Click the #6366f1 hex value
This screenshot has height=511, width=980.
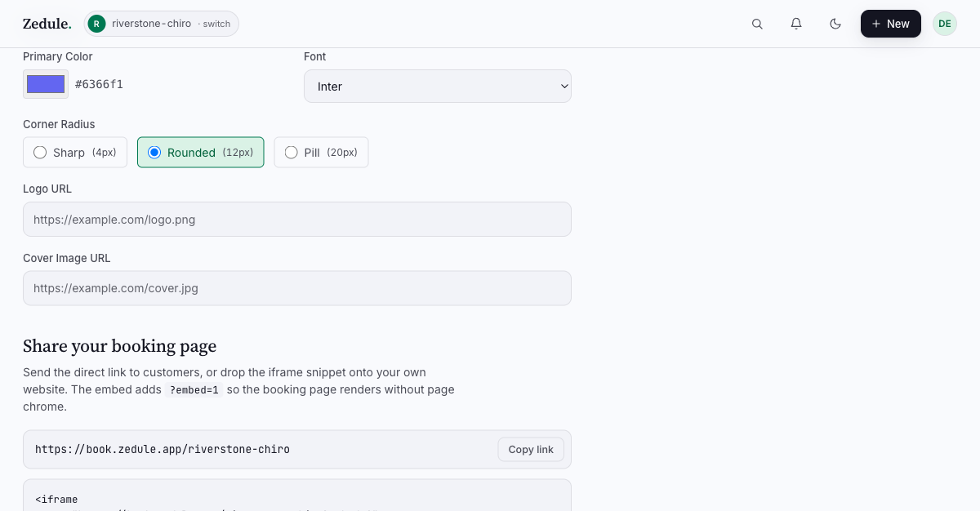click(x=99, y=84)
